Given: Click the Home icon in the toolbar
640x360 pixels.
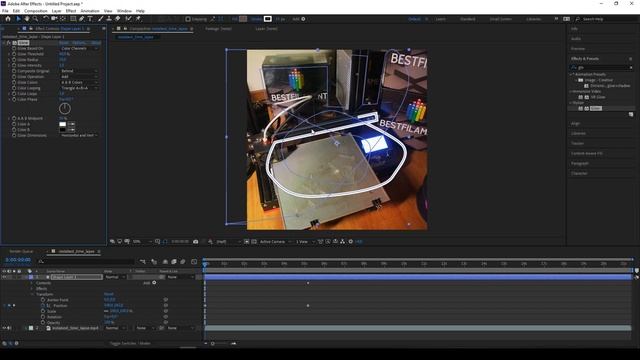Looking at the screenshot, I should click(8, 19).
